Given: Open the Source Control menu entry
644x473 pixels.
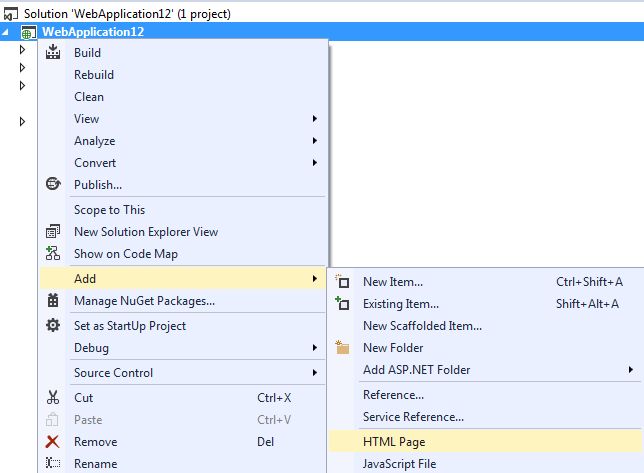Looking at the screenshot, I should coord(184,373).
